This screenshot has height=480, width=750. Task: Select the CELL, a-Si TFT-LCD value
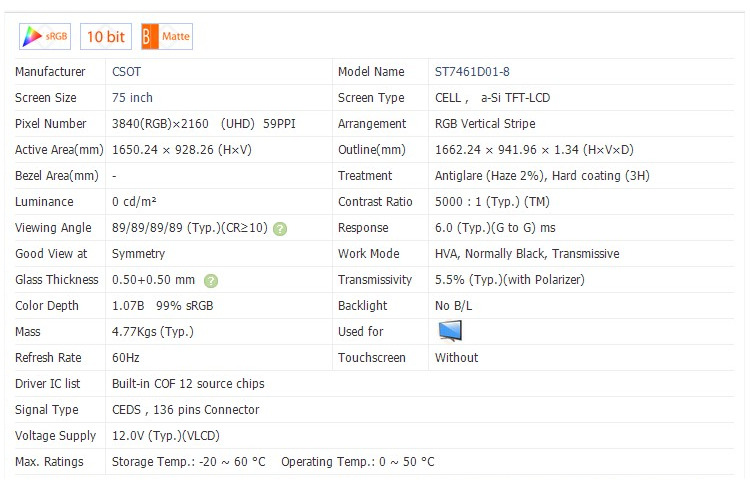click(492, 98)
